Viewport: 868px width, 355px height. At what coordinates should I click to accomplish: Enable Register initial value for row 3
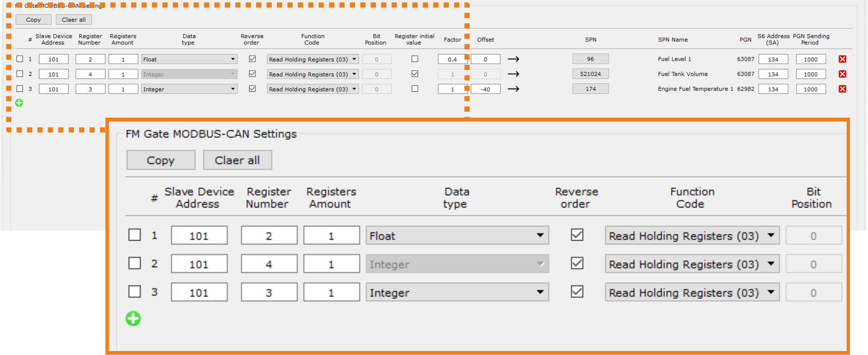[415, 88]
